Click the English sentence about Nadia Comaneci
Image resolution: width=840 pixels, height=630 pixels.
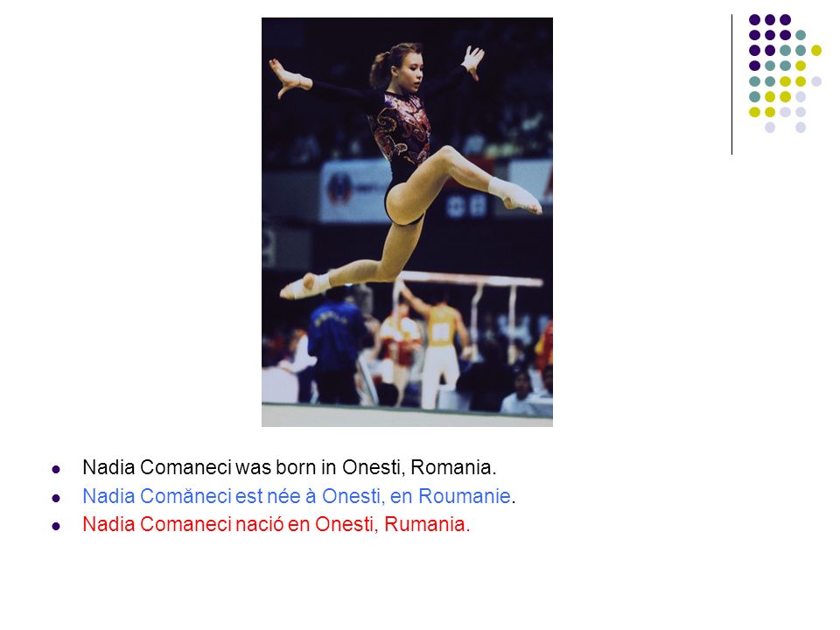coord(290,467)
